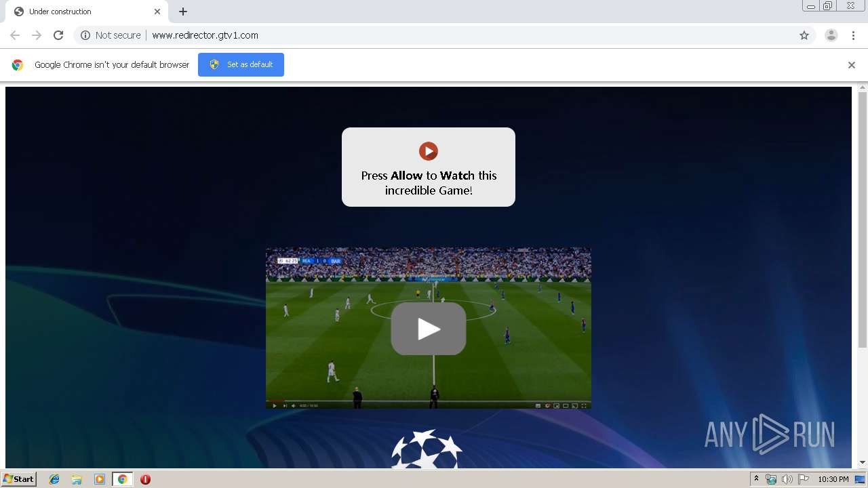The image size is (868, 488).
Task: Show hidden tray icons arrow
Action: pyautogui.click(x=756, y=479)
